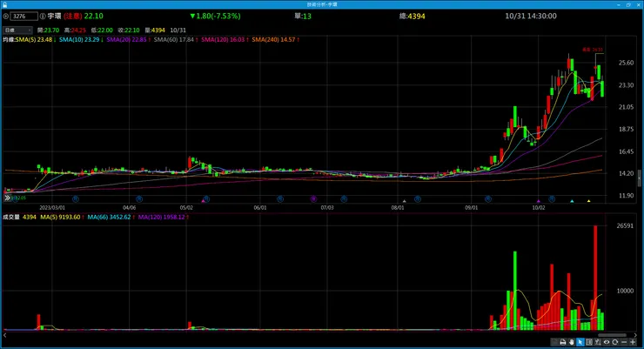The height and width of the screenshot is (349, 644).
Task: Click the purple triangle marker near 10/02
Action: (539, 201)
